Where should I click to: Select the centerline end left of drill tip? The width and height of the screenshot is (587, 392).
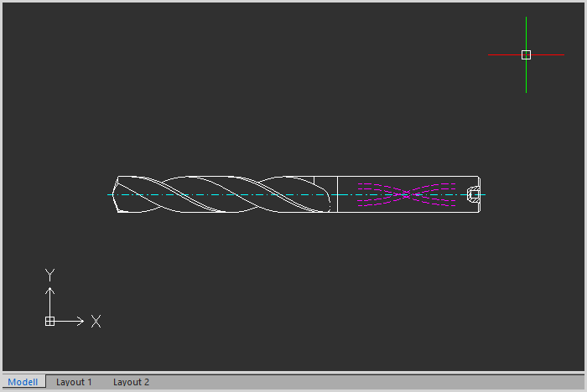110,194
